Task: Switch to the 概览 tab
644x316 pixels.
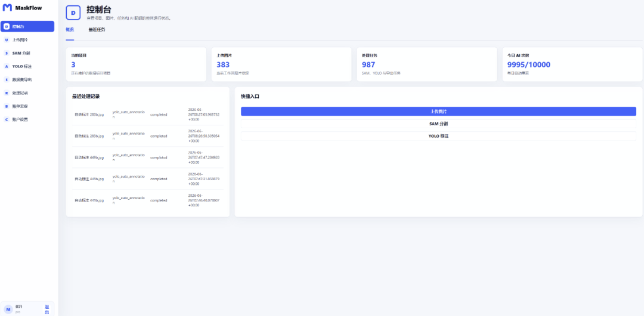Action: pos(70,30)
